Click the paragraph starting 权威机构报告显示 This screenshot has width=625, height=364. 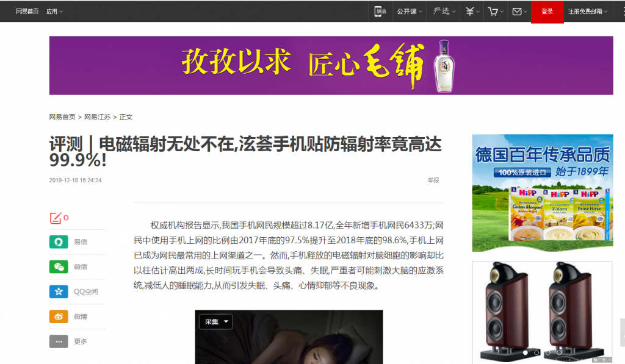tap(289, 255)
